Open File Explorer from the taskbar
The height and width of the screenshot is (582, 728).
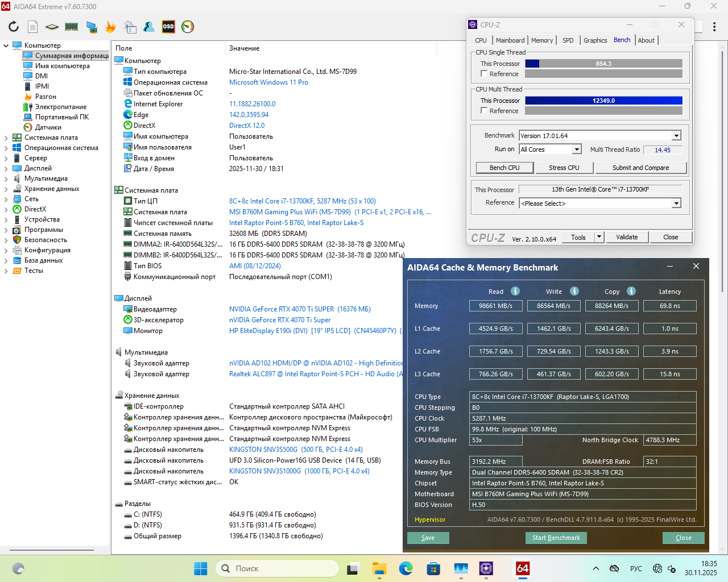tap(379, 568)
